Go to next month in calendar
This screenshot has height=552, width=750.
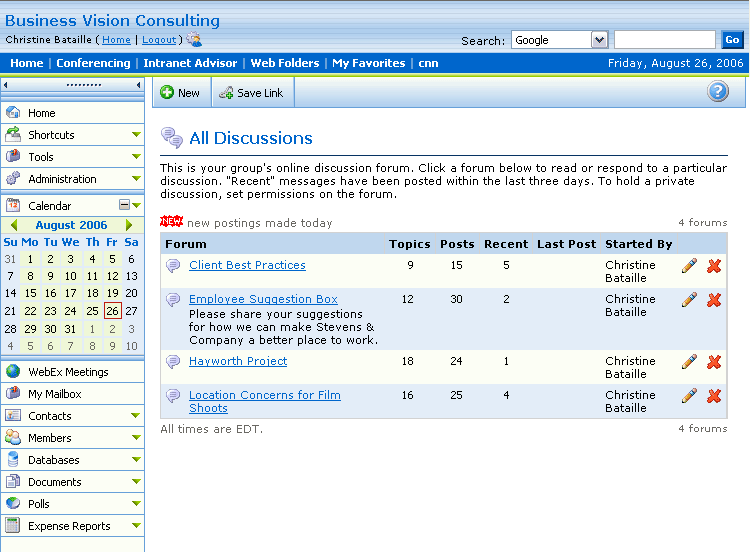[x=129, y=225]
